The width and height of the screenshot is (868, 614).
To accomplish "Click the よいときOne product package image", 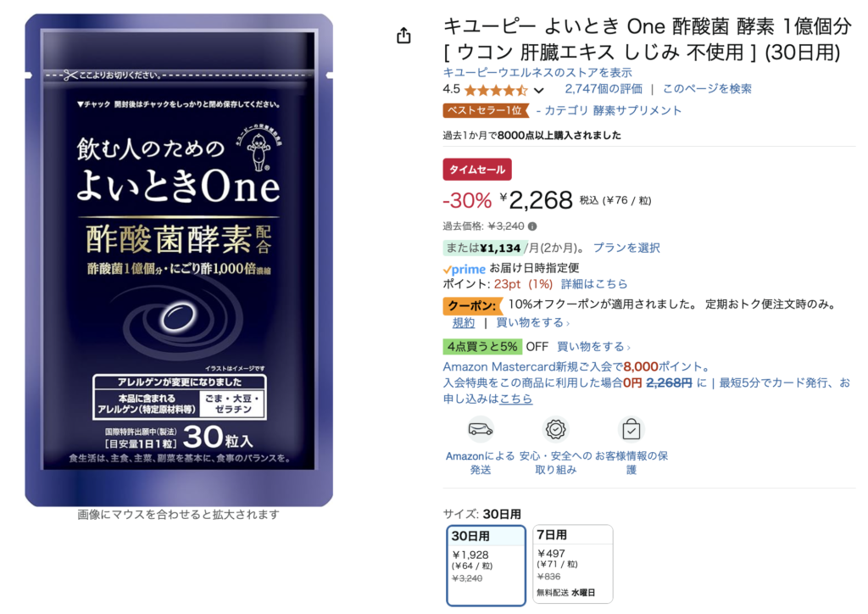I will (x=179, y=260).
